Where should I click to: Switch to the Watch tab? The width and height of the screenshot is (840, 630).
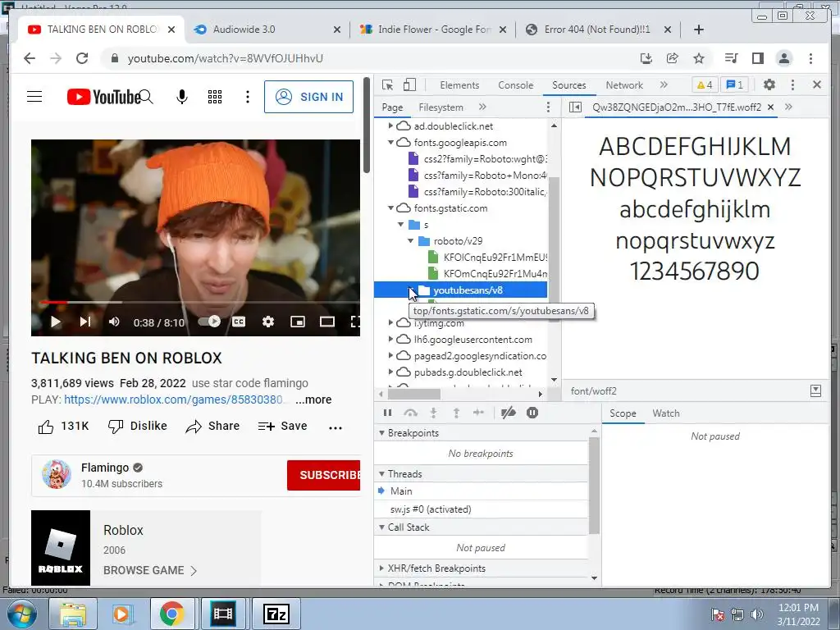click(666, 413)
